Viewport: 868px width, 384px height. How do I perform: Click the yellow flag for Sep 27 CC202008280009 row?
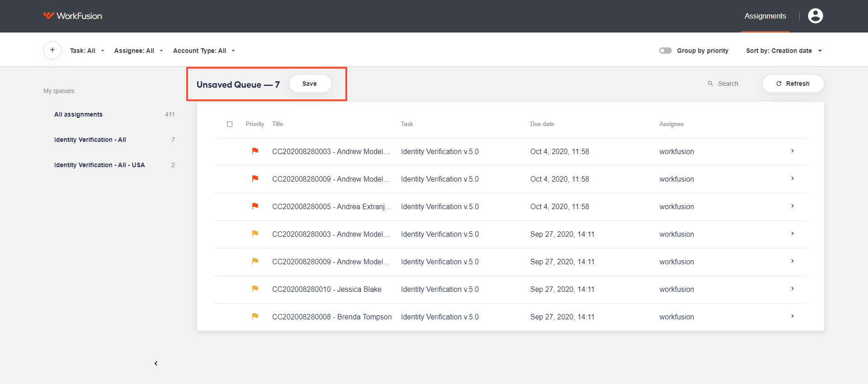[255, 261]
